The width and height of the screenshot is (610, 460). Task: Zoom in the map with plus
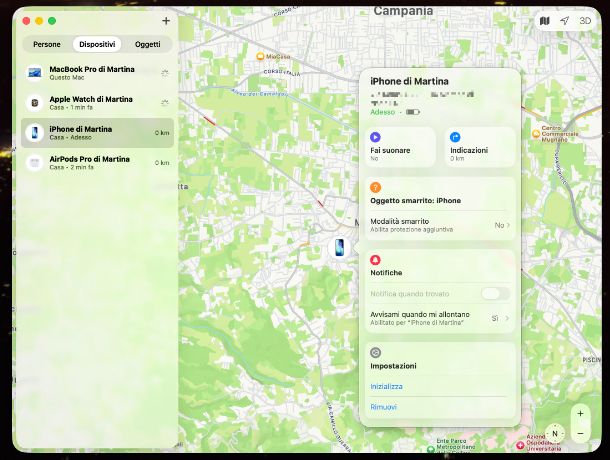[580, 414]
